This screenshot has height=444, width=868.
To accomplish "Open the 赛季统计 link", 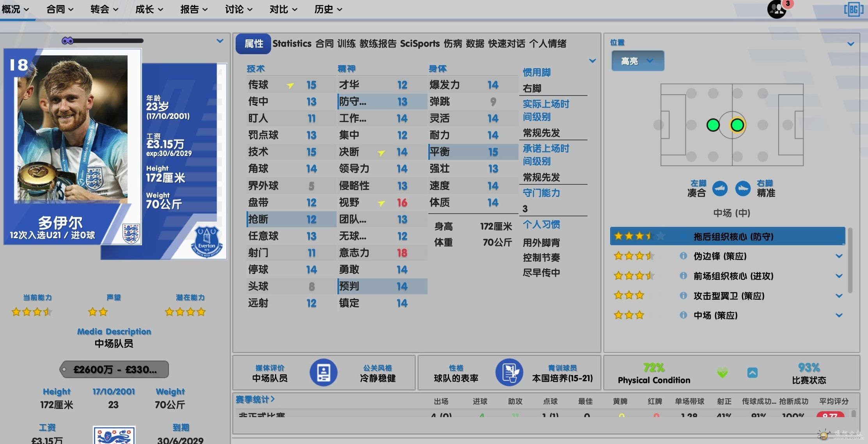I will tap(255, 399).
